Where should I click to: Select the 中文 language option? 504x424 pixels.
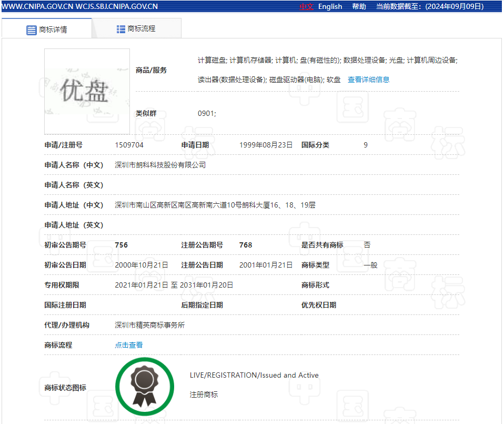coord(306,6)
